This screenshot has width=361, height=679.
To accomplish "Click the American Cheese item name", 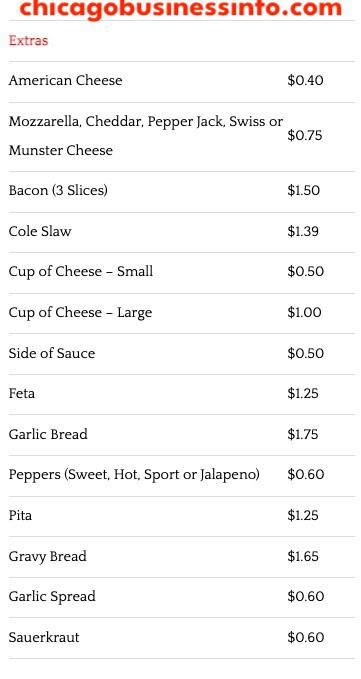I will tap(65, 81).
